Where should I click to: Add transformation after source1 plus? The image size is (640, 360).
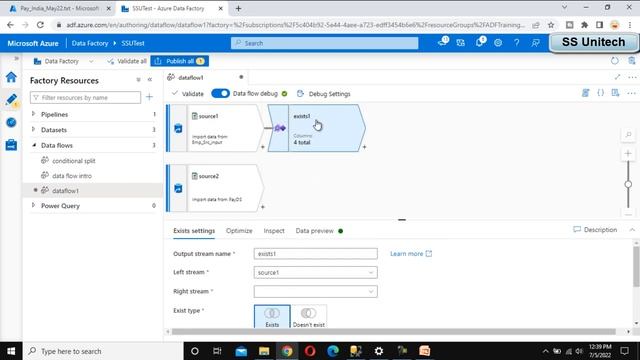point(262,147)
